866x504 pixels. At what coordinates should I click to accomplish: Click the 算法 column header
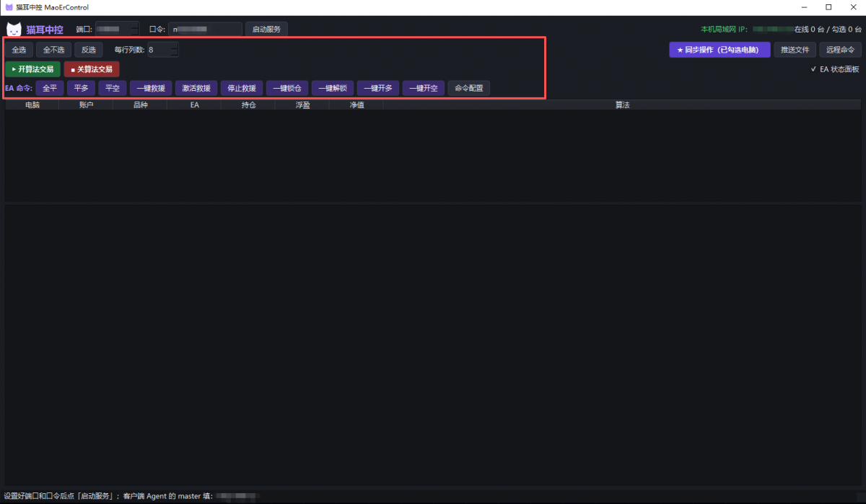click(622, 105)
